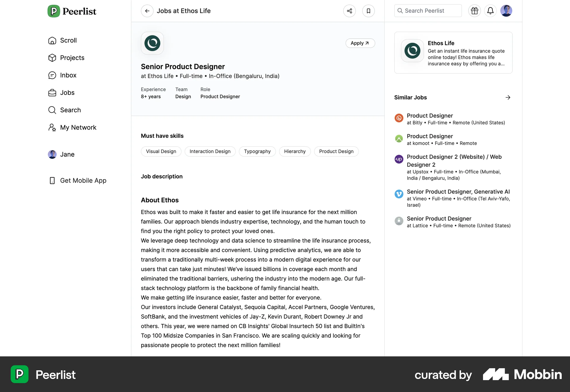Image resolution: width=570 pixels, height=392 pixels.
Task: Click the Peerlist logo
Action: pyautogui.click(x=72, y=11)
